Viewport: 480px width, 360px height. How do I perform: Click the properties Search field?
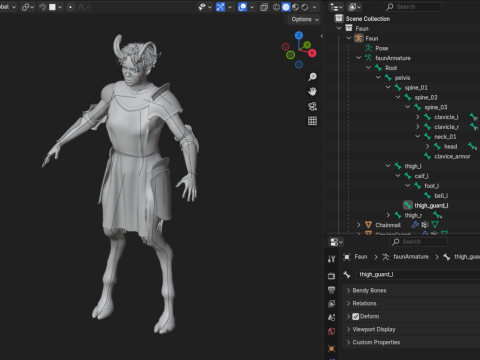click(x=418, y=242)
